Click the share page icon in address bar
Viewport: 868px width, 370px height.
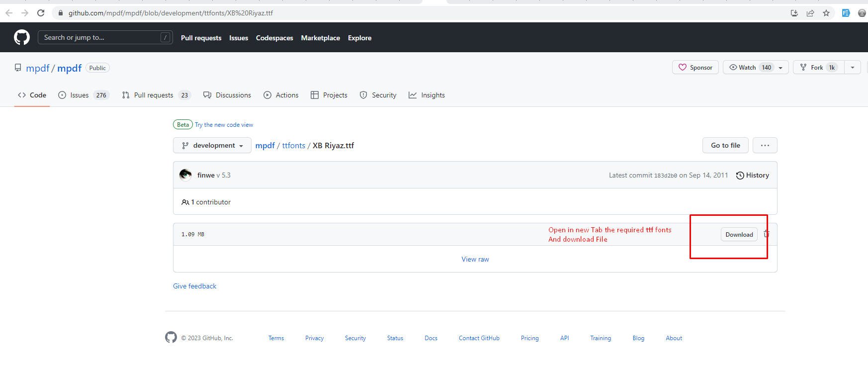(x=810, y=13)
